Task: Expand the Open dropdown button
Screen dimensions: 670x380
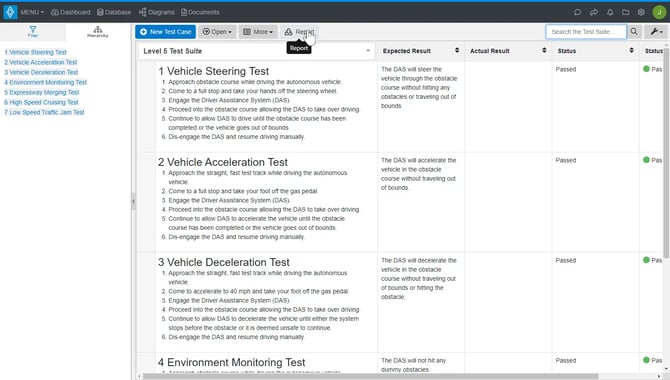Action: point(217,32)
